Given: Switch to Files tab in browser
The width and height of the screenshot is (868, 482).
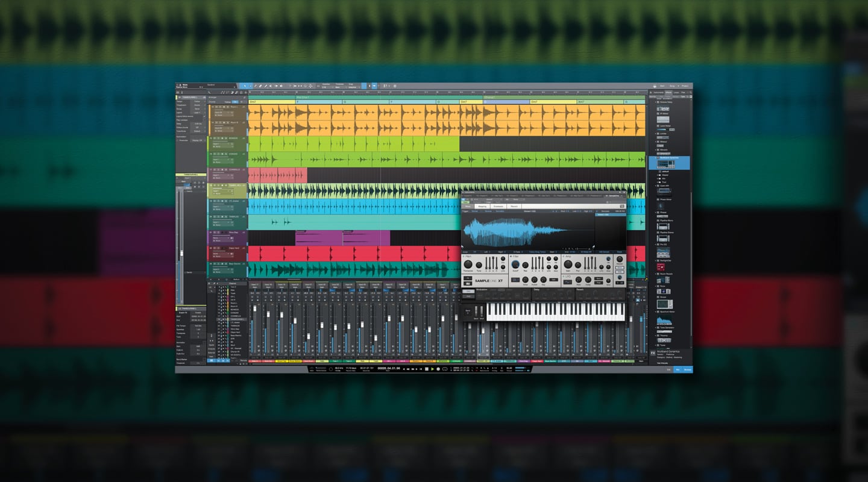Looking at the screenshot, I should tap(683, 92).
